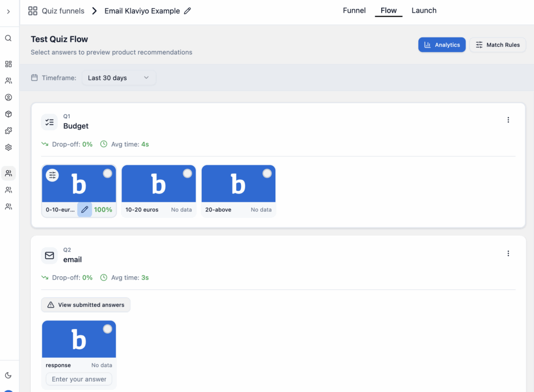Open the three-dot menu on the Budget question
The height and width of the screenshot is (392, 534).
[508, 119]
